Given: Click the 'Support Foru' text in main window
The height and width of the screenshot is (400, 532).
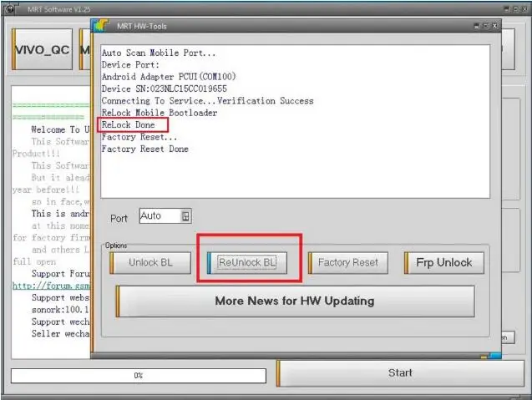Looking at the screenshot, I should pos(61,273).
